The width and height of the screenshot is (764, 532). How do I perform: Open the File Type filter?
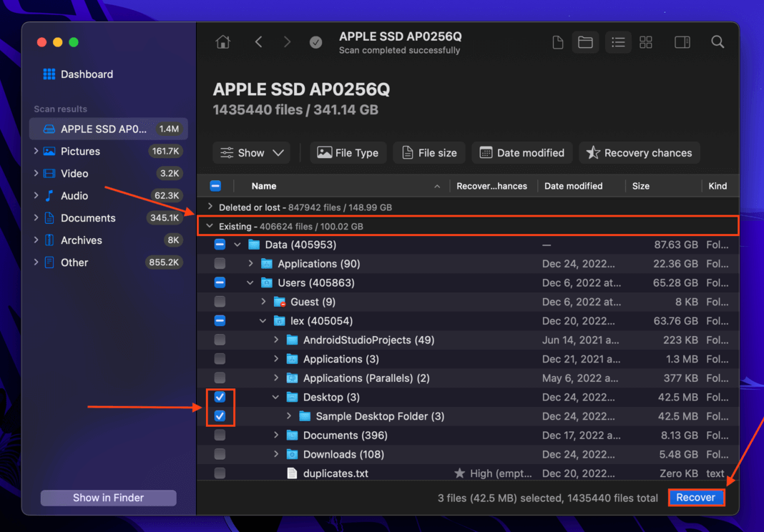pos(348,153)
